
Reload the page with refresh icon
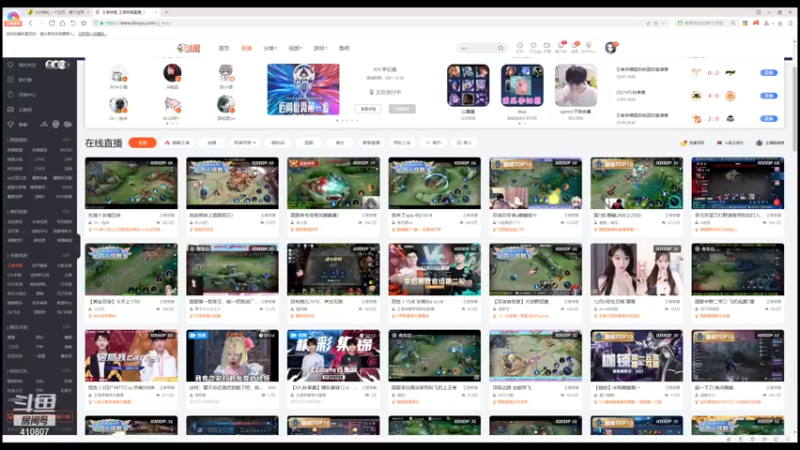(52, 23)
